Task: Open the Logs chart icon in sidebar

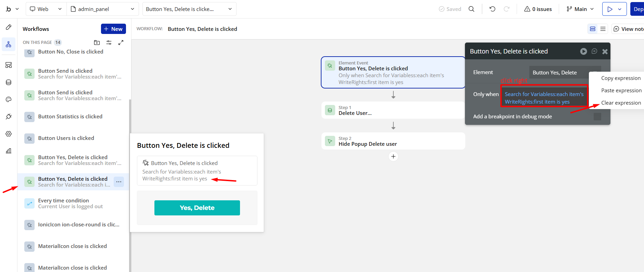Action: click(x=9, y=151)
